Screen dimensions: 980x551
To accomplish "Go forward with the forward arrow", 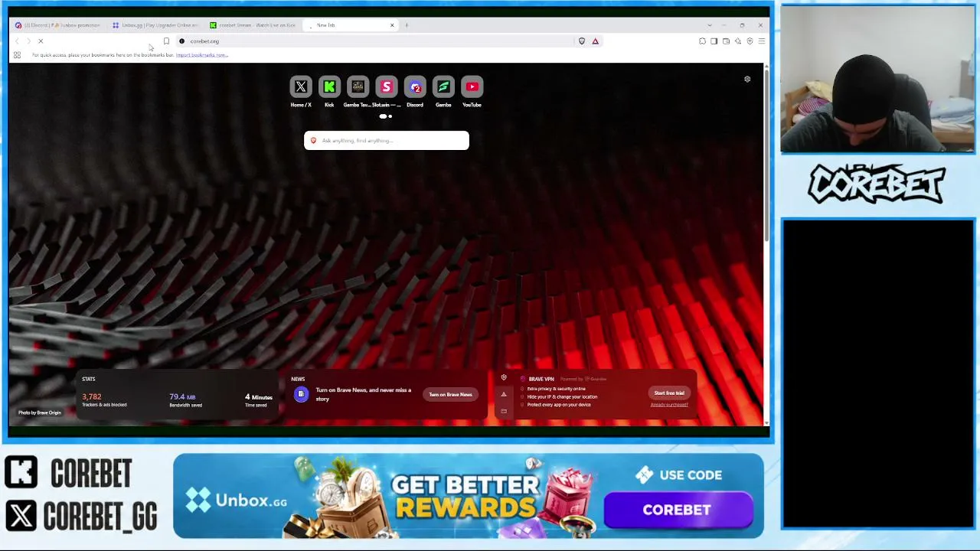I will point(28,41).
